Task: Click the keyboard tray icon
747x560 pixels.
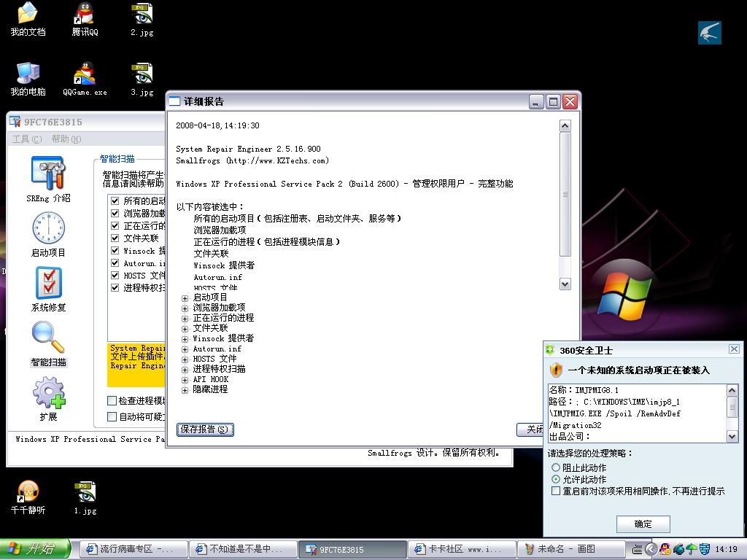Action: pyautogui.click(x=637, y=550)
